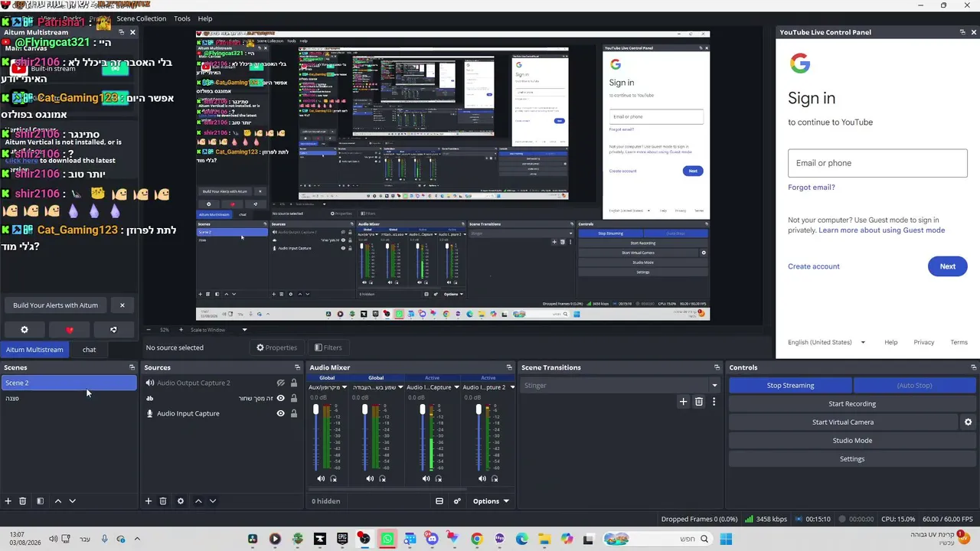Mute the Audio Input Capture mixer channel
This screenshot has width=980, height=551.
tap(426, 479)
